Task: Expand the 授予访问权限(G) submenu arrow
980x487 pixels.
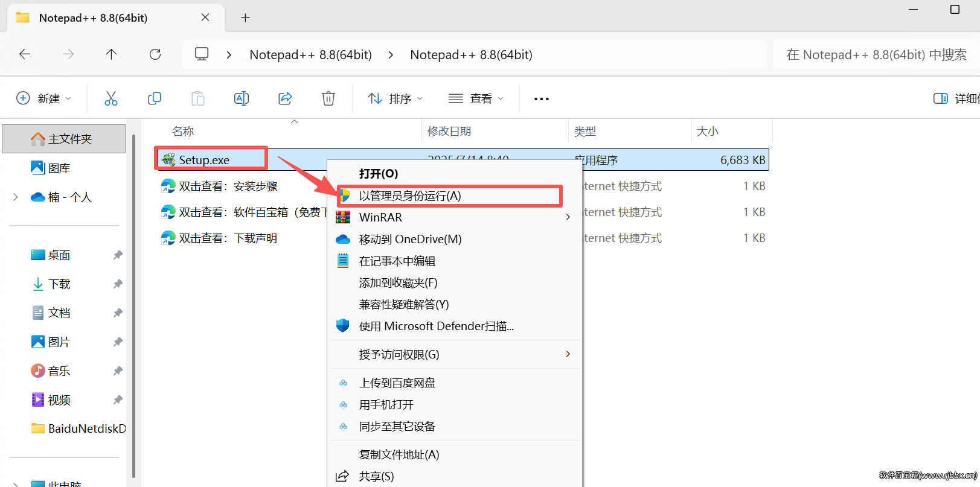Action: [x=568, y=354]
